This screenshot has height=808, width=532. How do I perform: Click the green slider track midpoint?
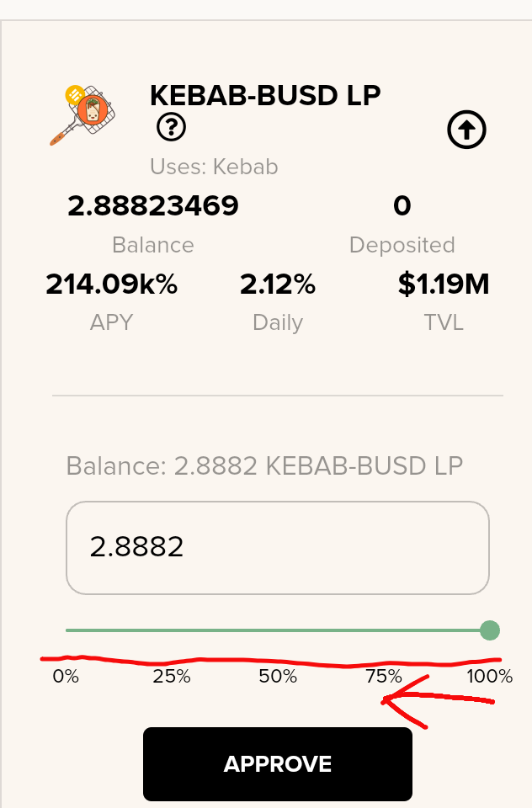tap(278, 630)
